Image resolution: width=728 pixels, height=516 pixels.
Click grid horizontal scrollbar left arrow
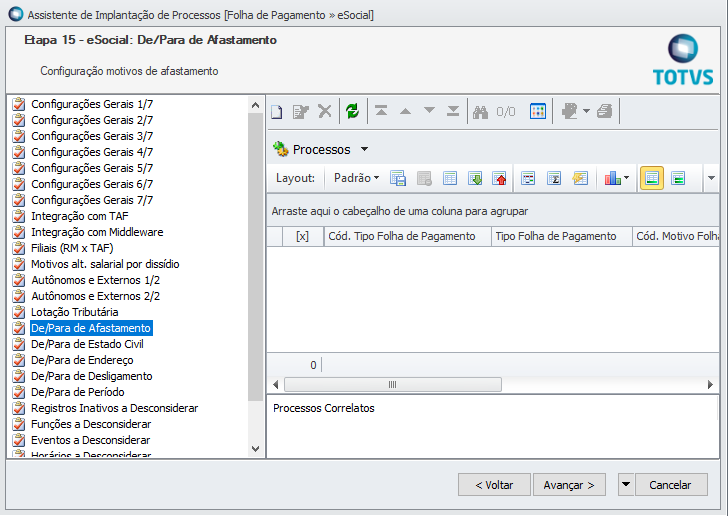(276, 385)
